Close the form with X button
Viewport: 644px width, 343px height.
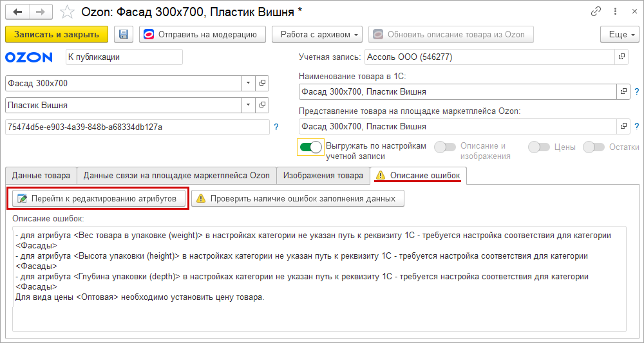point(634,12)
